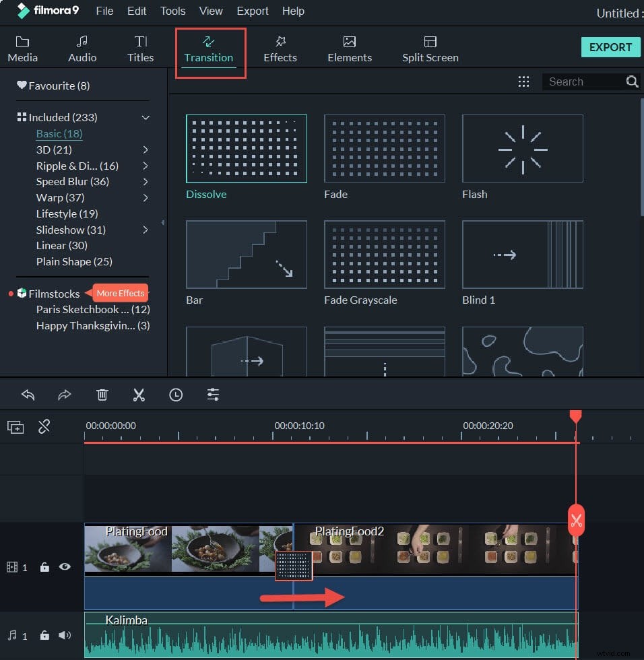Open the Export menu

pyautogui.click(x=253, y=11)
